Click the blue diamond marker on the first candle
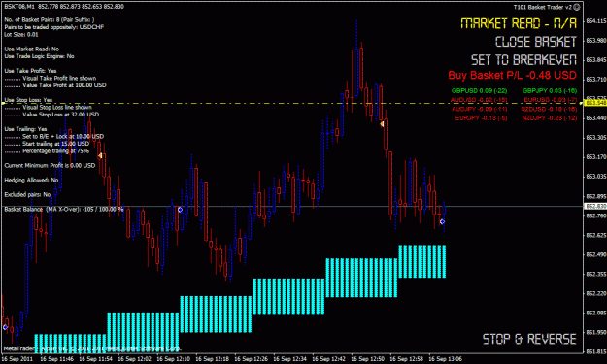607x364 pixels. click(5, 327)
